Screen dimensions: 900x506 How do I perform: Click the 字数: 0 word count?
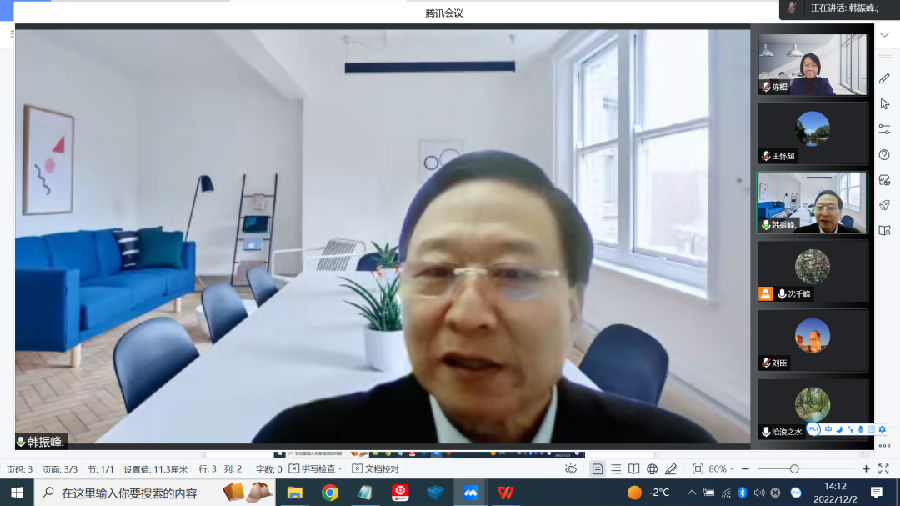click(x=268, y=468)
